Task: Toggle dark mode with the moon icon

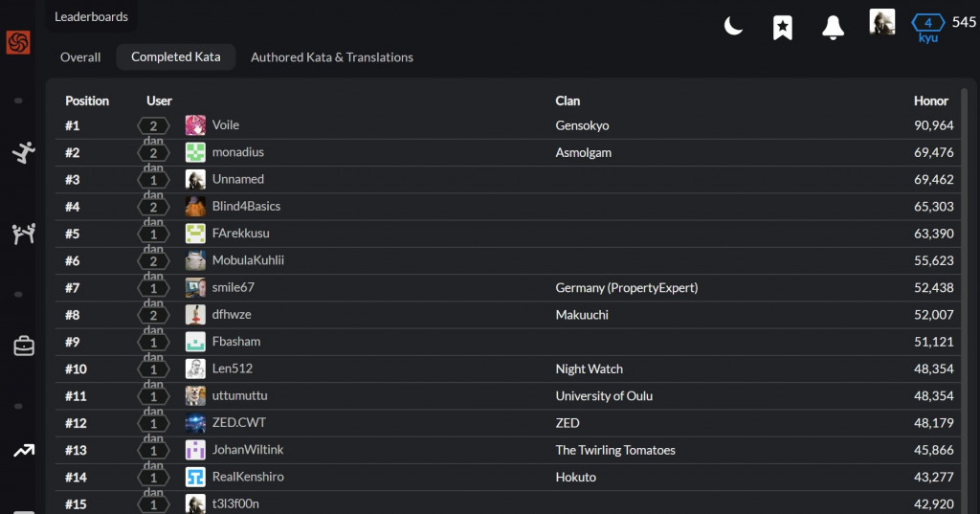Action: (734, 26)
